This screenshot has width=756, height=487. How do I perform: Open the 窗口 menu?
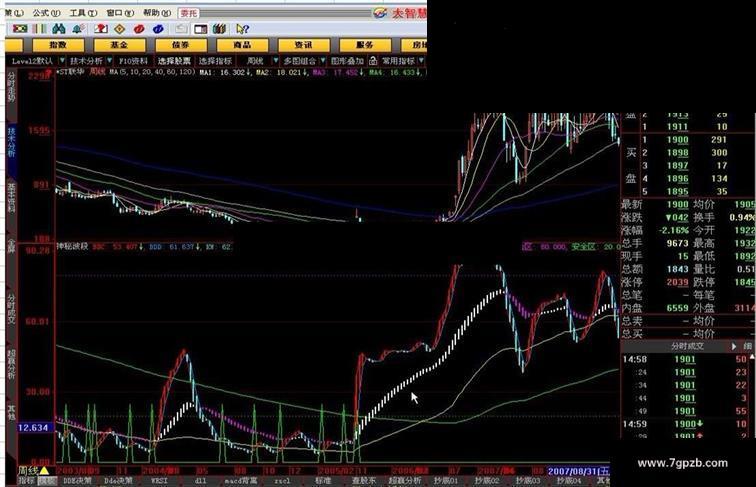120,13
